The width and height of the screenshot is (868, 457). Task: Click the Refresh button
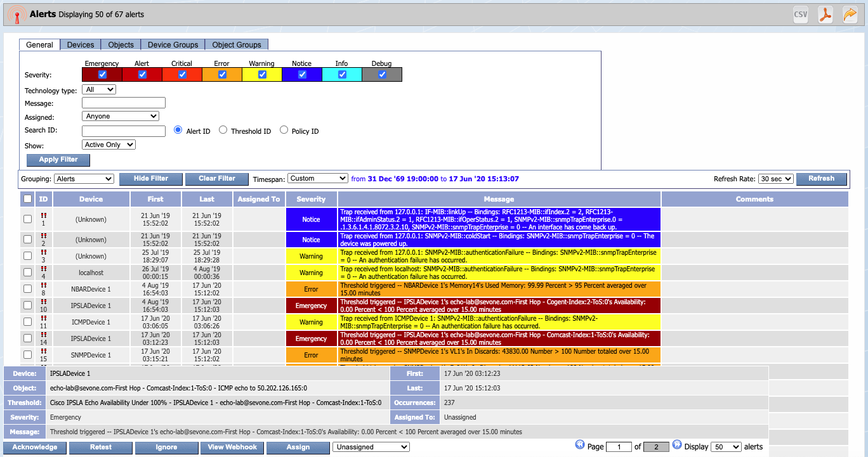pyautogui.click(x=822, y=179)
